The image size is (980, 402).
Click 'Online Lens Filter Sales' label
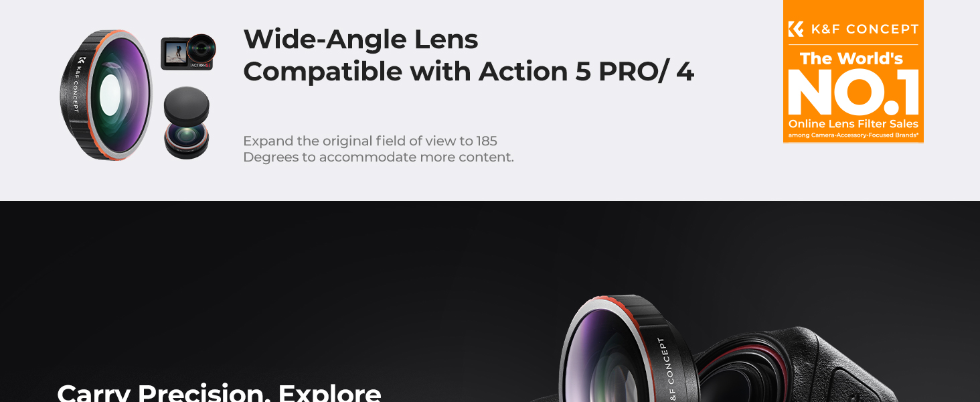[853, 124]
